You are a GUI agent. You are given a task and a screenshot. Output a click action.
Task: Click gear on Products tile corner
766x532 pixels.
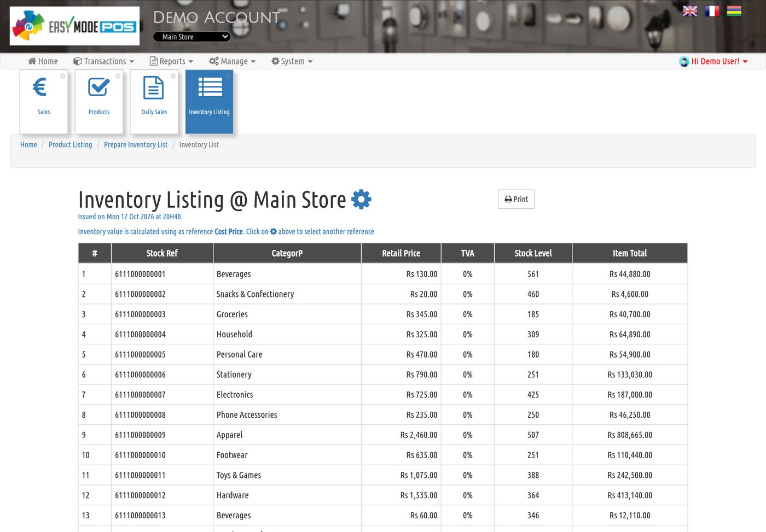point(118,76)
